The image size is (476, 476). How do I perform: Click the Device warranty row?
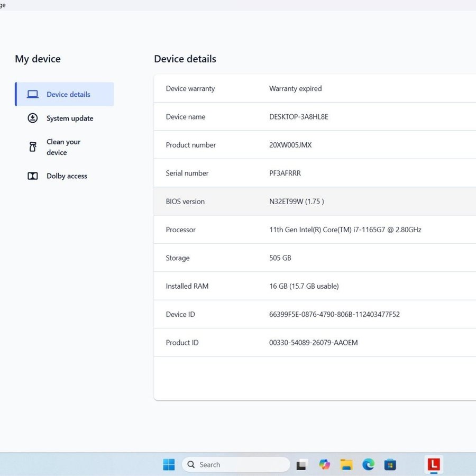click(315, 88)
